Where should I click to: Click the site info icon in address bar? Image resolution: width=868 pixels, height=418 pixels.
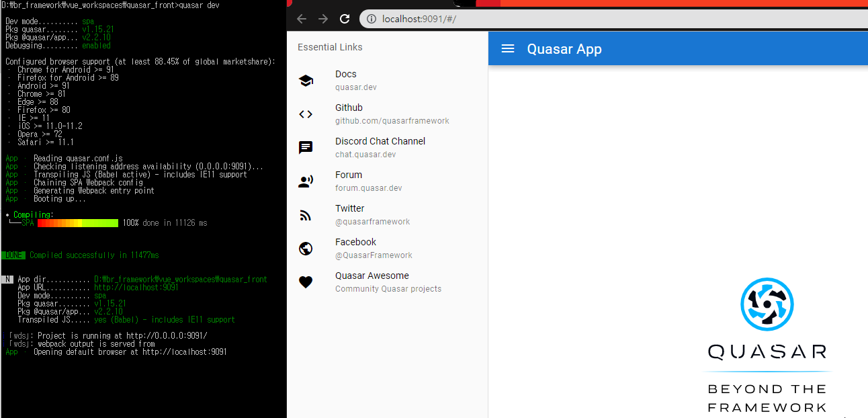(372, 19)
